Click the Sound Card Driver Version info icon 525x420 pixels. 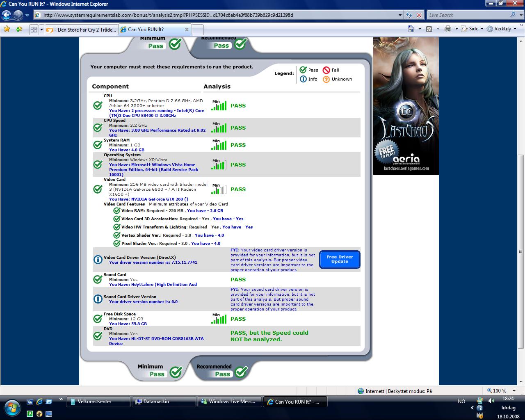point(98,299)
